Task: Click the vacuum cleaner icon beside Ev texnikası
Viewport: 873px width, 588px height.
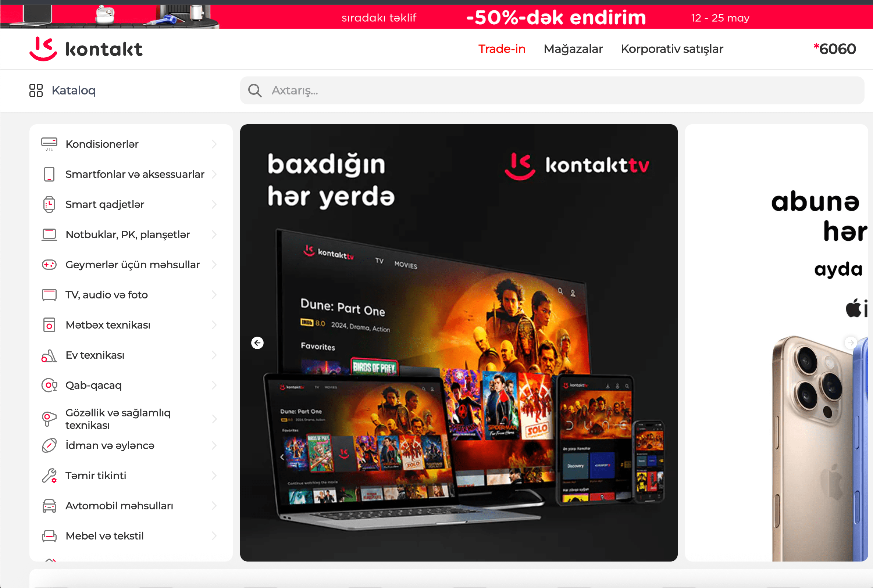Action: pyautogui.click(x=49, y=355)
